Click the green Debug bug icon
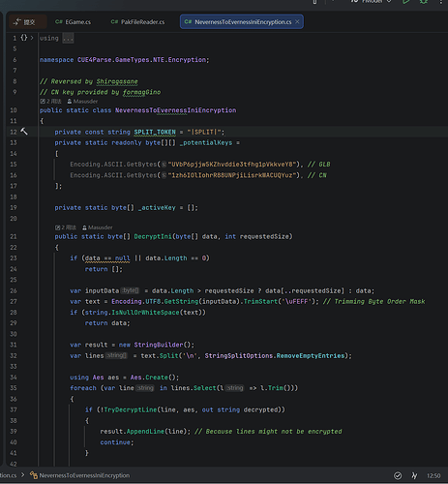448x484 pixels. [x=424, y=2]
